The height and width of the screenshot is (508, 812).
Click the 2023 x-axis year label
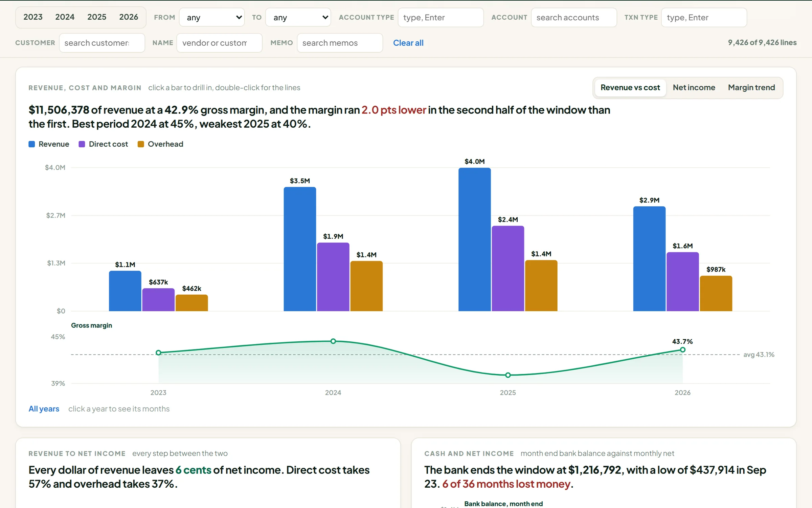[158, 393]
